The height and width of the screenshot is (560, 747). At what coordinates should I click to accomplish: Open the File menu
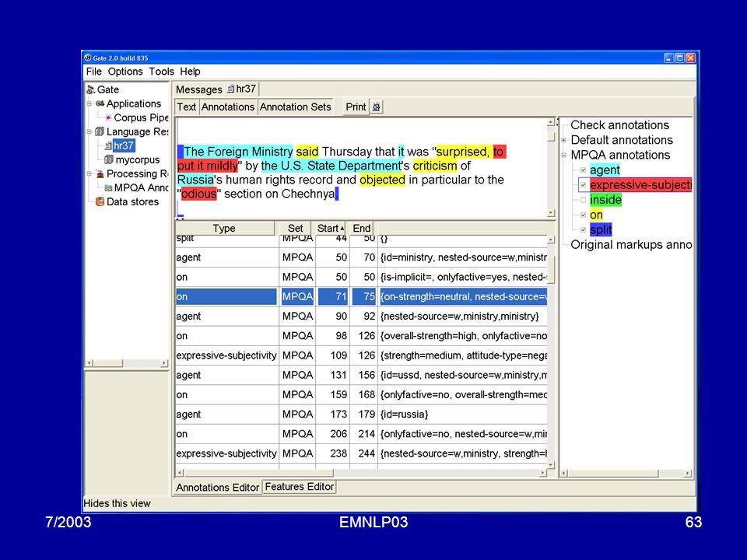click(94, 72)
